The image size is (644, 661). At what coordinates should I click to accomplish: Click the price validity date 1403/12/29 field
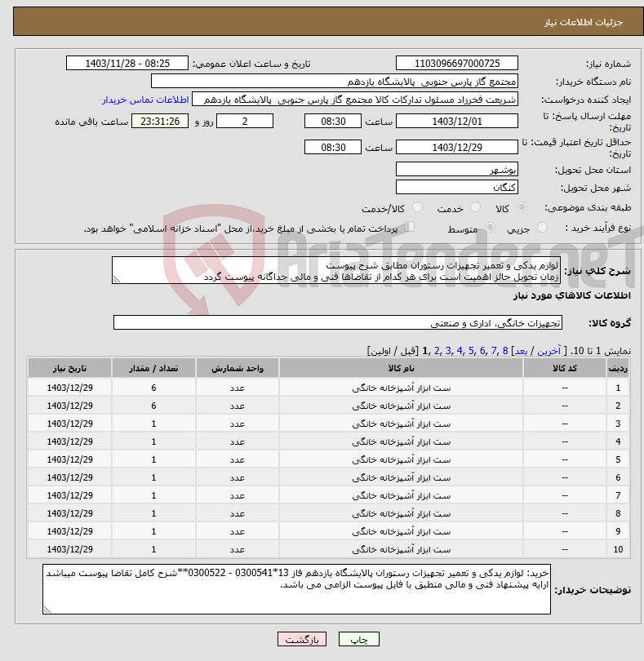pyautogui.click(x=457, y=148)
